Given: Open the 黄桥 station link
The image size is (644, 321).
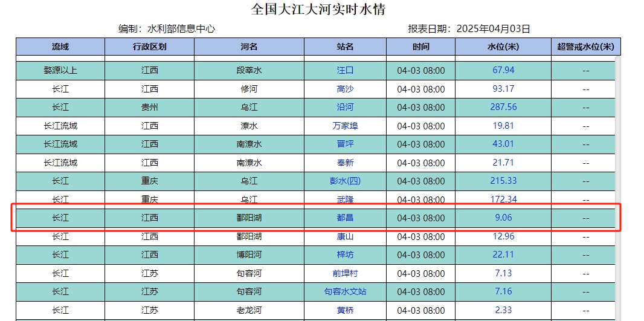Looking at the screenshot, I should 345,310.
